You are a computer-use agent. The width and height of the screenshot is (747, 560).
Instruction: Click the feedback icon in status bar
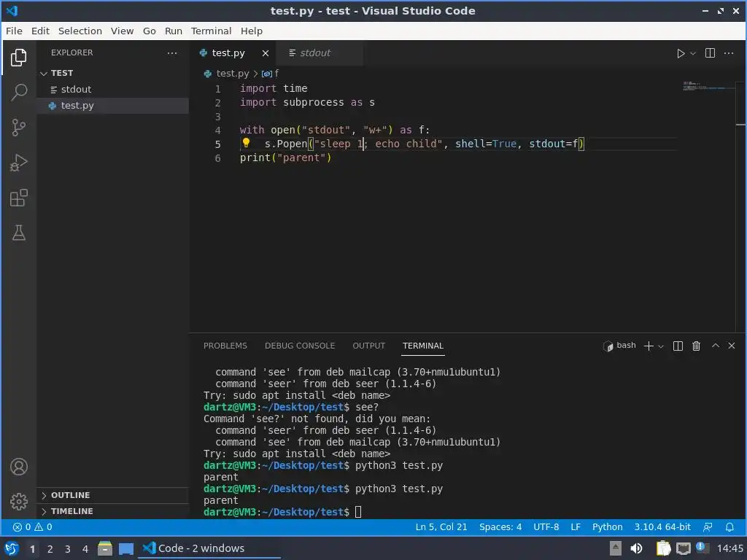pos(708,527)
